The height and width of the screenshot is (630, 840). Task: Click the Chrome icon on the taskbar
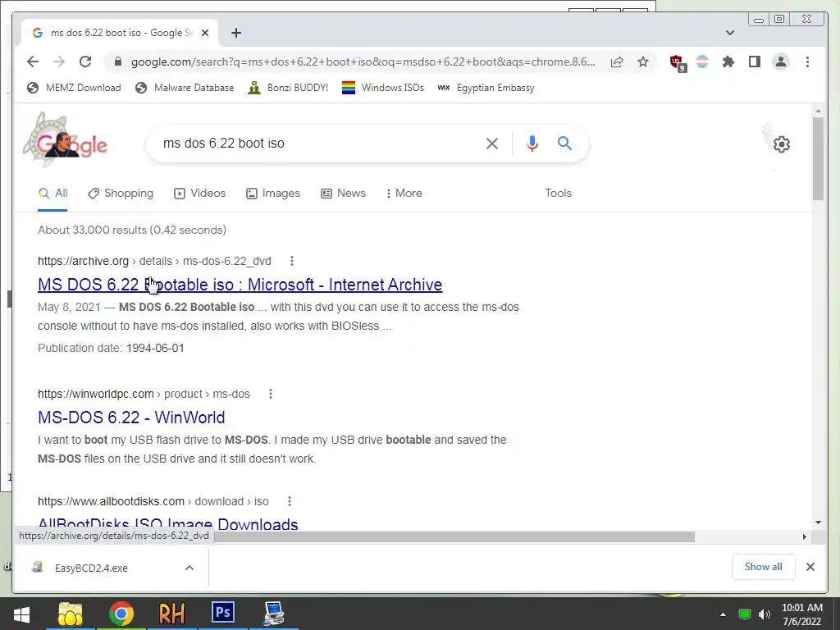point(121,614)
